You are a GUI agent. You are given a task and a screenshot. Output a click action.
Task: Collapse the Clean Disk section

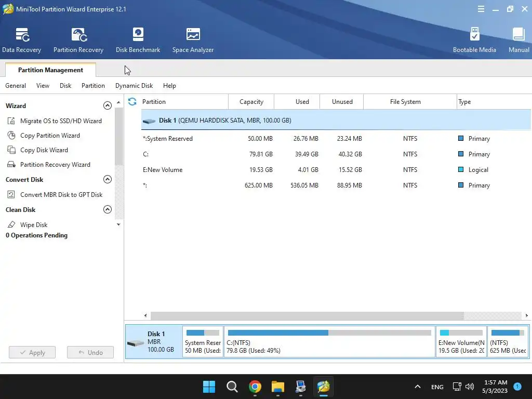point(107,209)
